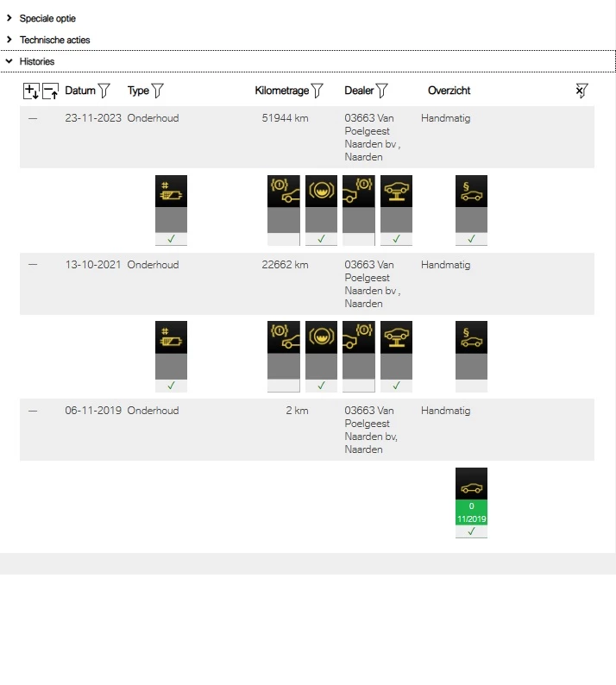This screenshot has height=685, width=616.
Task: Click Handmatig in the 06-11-2019 row
Action: click(x=446, y=411)
